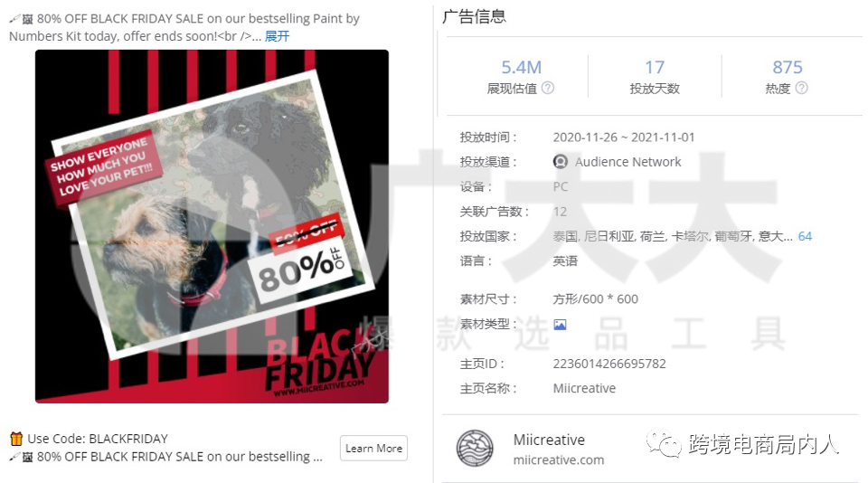Click the page ID 2236014266695782

[609, 364]
